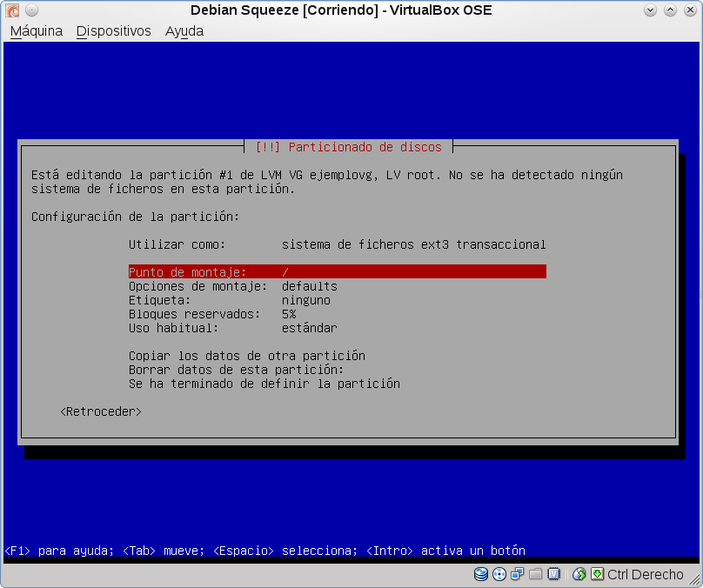Open the Dispositivos menu

coord(113,31)
